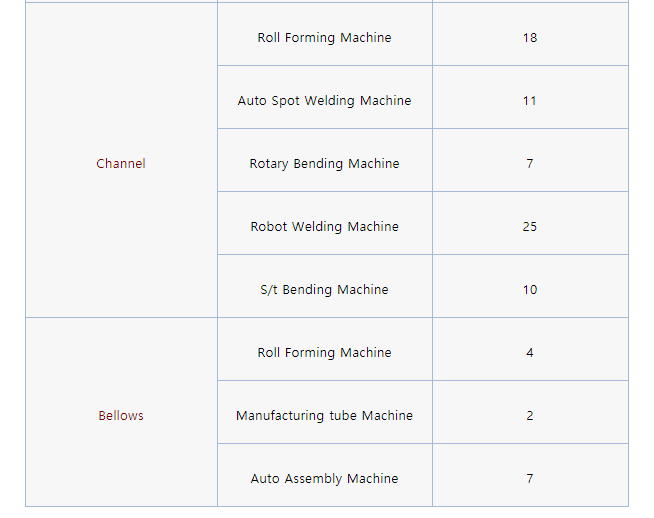Click quantity 11 for Auto Spot Welding
Viewport: 654px width, 518px height.
coord(530,101)
